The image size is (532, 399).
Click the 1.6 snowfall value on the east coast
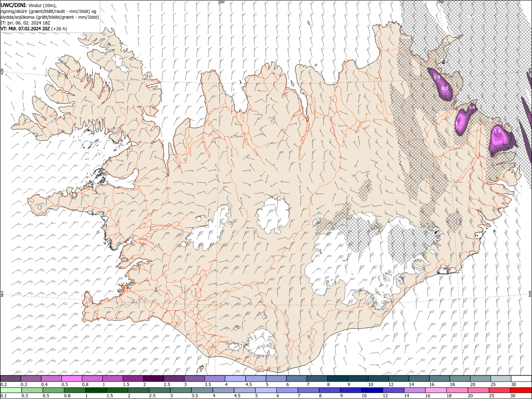tap(498, 131)
